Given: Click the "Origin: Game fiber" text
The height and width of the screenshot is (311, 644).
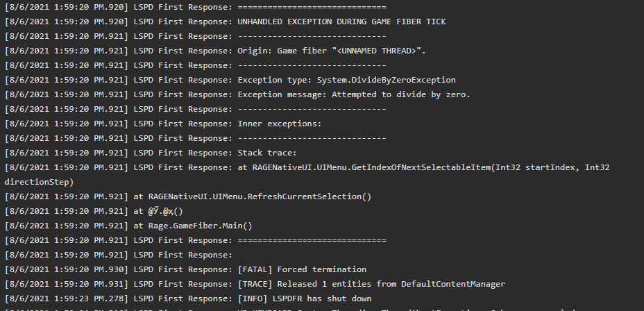Looking at the screenshot, I should tap(285, 51).
